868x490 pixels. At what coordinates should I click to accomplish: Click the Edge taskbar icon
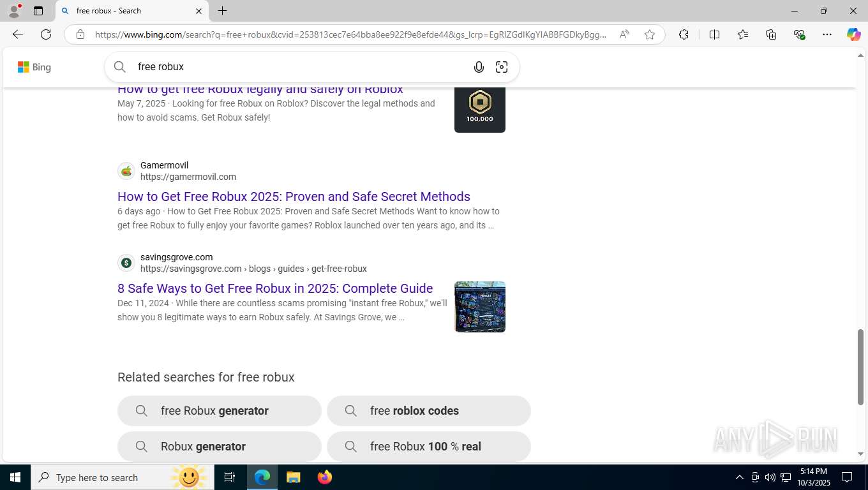tap(262, 477)
